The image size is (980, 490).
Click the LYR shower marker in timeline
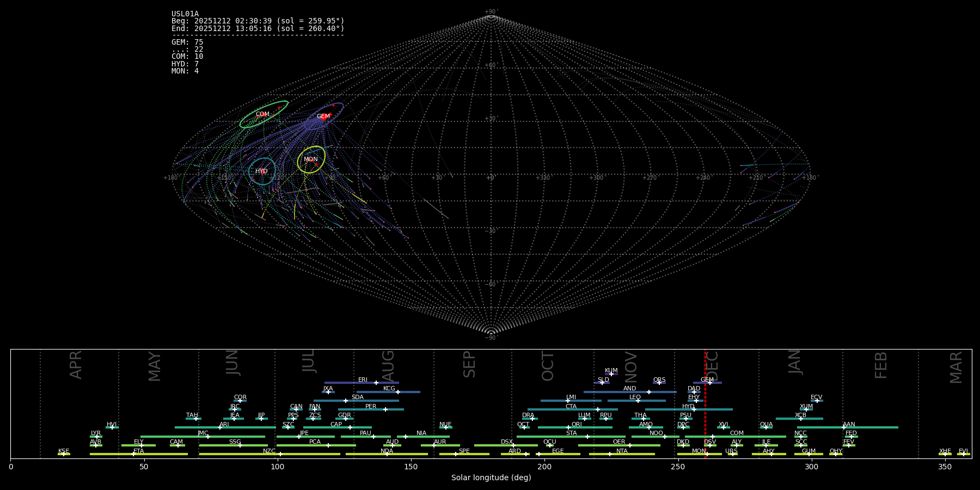point(97,437)
